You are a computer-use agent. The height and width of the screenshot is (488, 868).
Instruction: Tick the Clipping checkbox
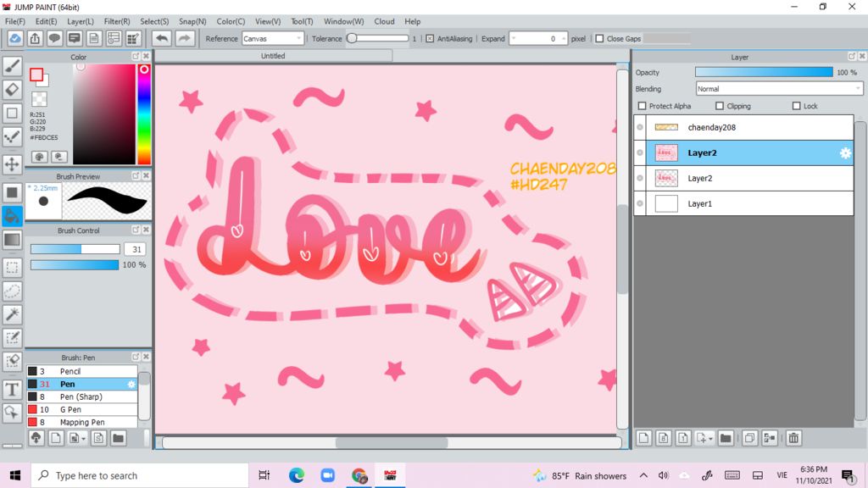[720, 106]
